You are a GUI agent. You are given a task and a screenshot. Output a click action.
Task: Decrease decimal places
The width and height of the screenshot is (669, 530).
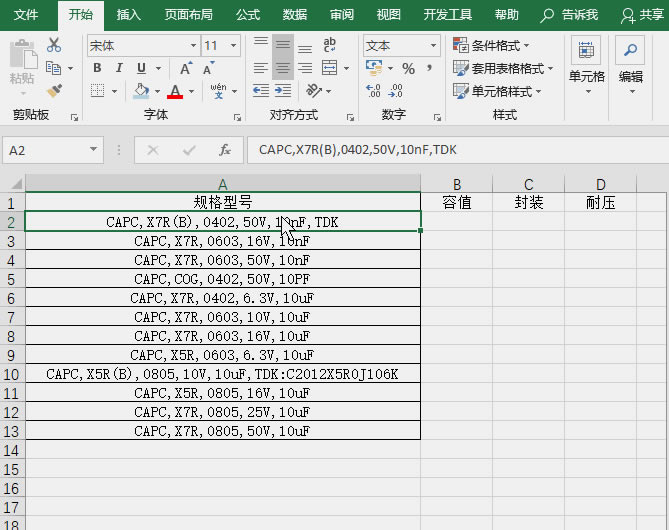click(x=395, y=90)
